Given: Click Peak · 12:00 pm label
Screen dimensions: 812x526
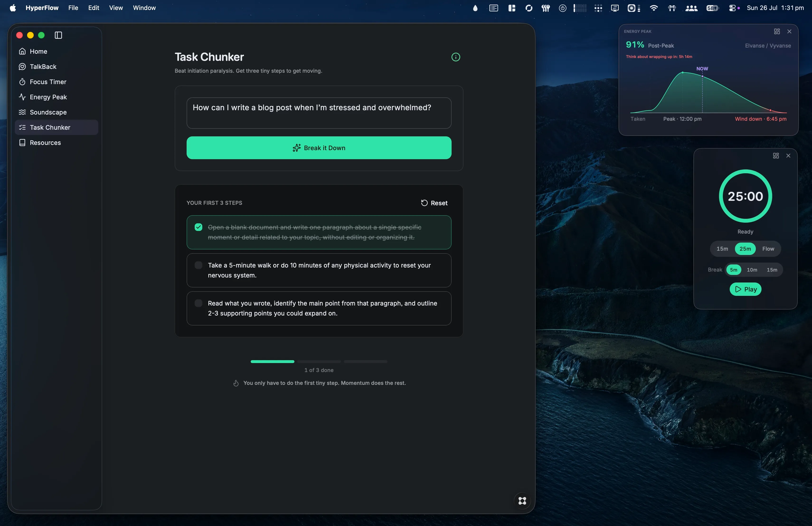Looking at the screenshot, I should 682,119.
